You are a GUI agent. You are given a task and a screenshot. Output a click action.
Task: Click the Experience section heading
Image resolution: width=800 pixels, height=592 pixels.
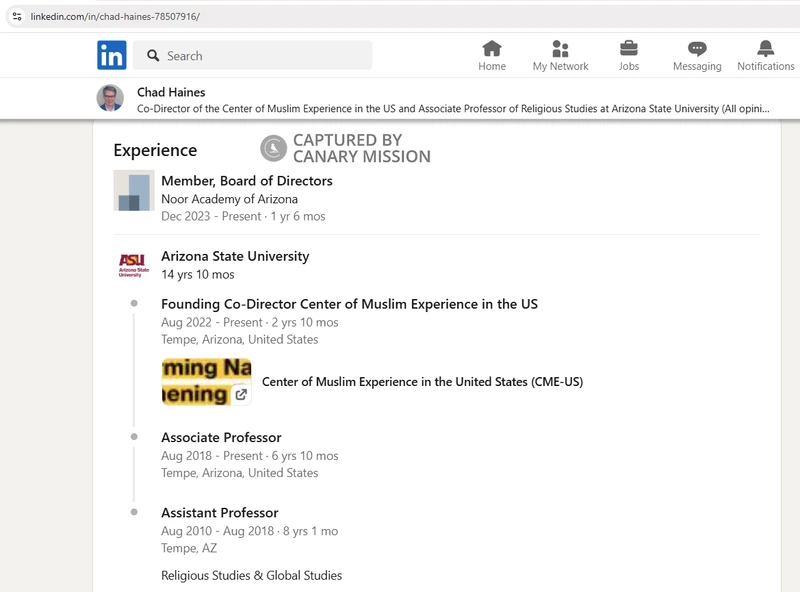(155, 150)
